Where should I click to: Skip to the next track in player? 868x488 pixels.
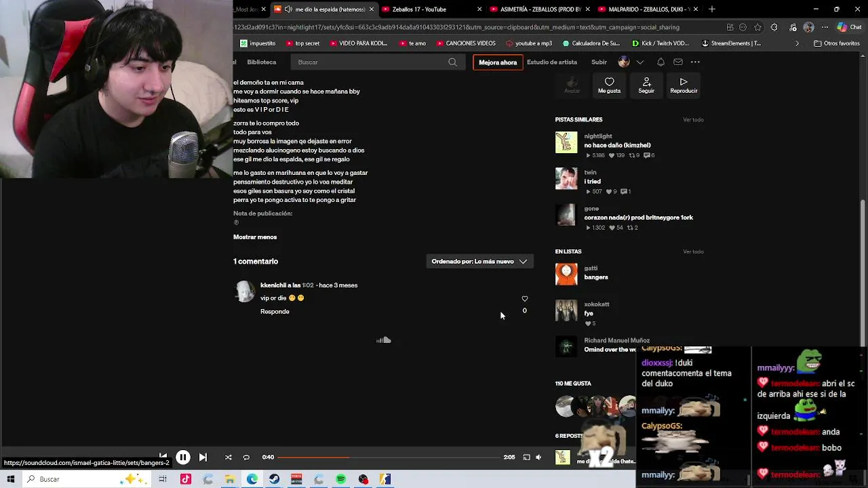click(203, 457)
